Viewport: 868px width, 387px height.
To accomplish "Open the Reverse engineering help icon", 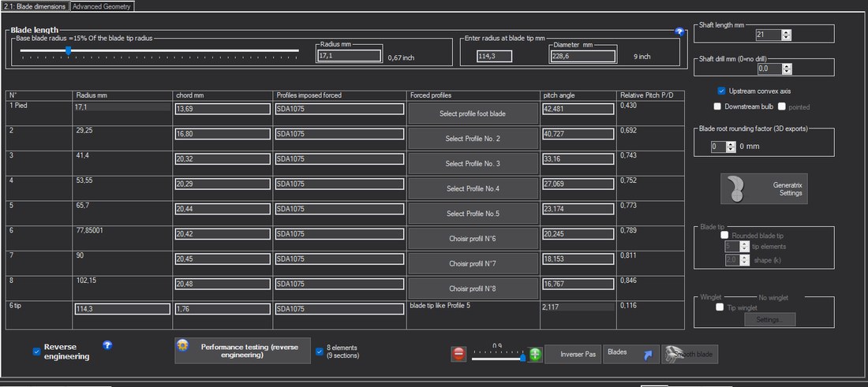I will coord(107,345).
